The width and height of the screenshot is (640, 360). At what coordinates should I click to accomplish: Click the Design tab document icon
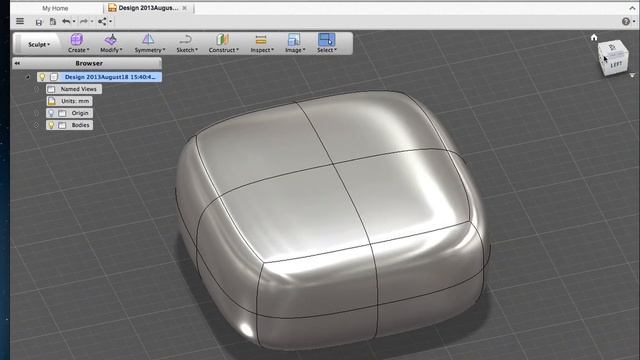pyautogui.click(x=112, y=8)
